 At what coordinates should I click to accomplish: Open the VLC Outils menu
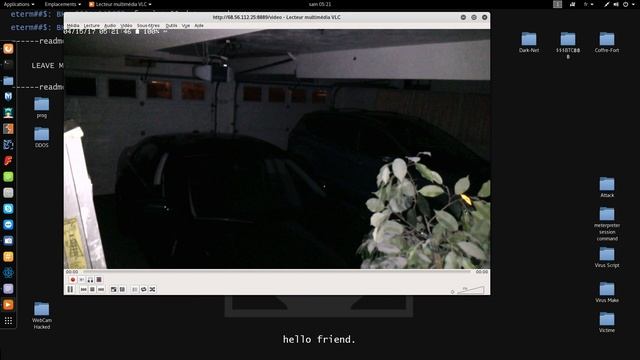(x=171, y=25)
